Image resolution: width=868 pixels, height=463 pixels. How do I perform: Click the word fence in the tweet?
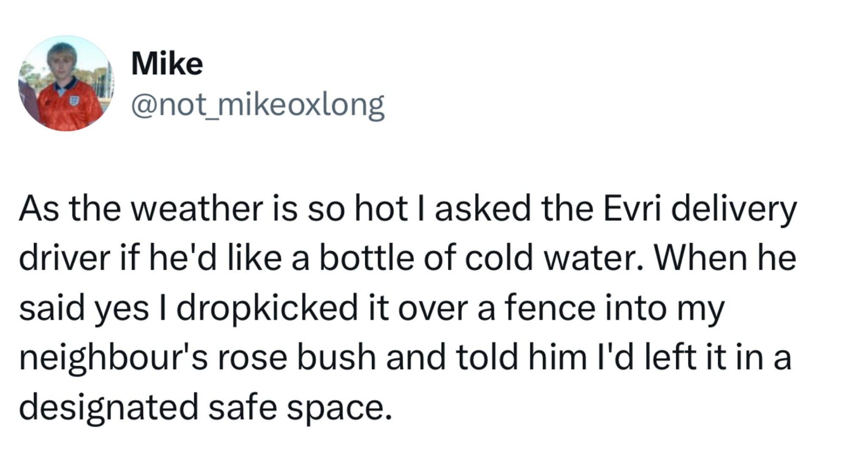click(549, 308)
